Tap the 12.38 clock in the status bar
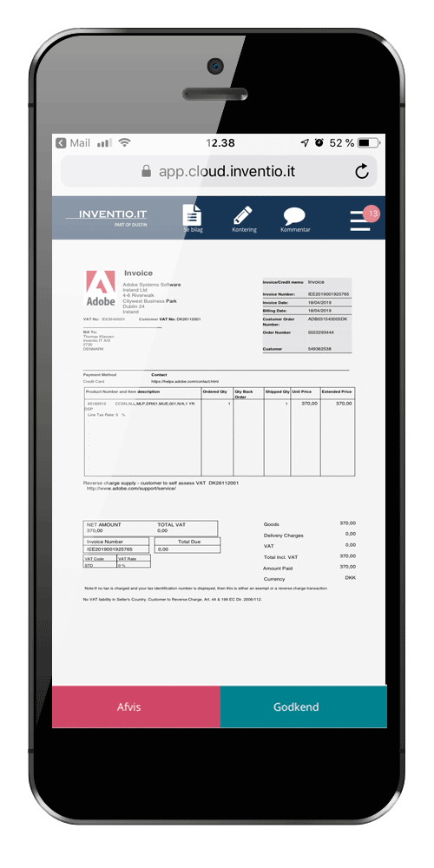This screenshot has height=868, width=434. 220,143
